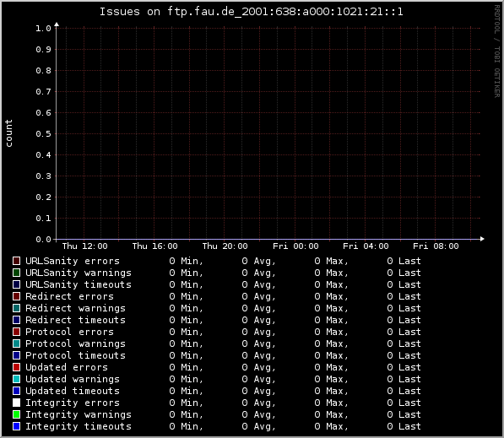Image resolution: width=504 pixels, height=438 pixels.
Task: Click the Protocol errors red swatch
Action: pos(16,332)
